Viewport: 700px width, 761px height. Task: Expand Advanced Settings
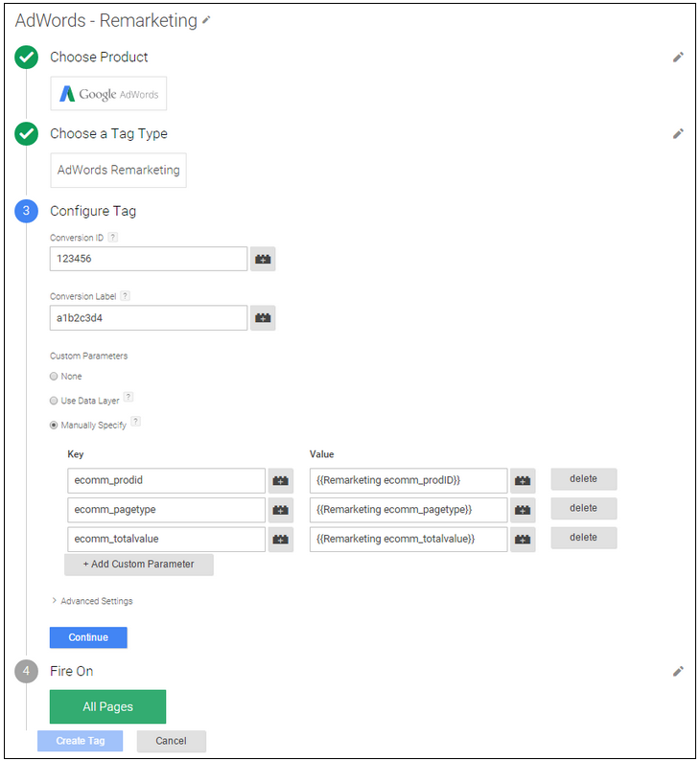coord(92,601)
